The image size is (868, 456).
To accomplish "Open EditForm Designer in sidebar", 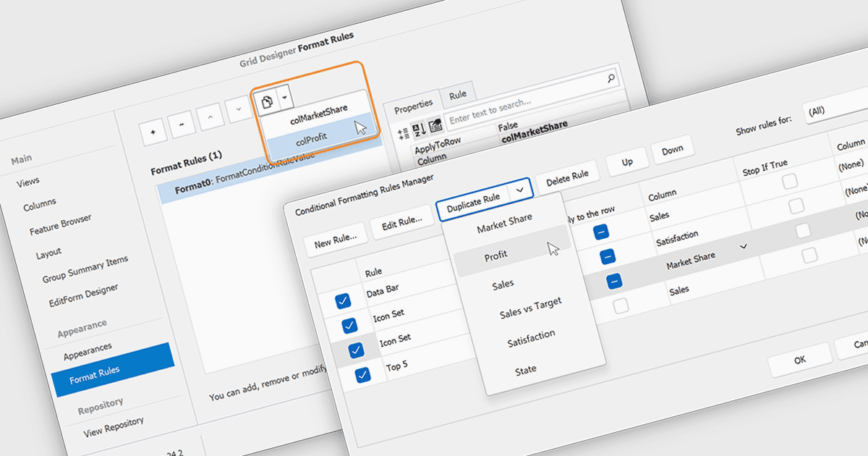I will point(83,295).
